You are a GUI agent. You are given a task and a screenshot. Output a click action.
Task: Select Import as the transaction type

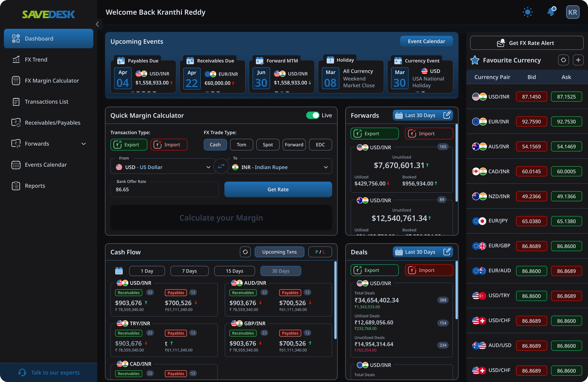pos(169,145)
